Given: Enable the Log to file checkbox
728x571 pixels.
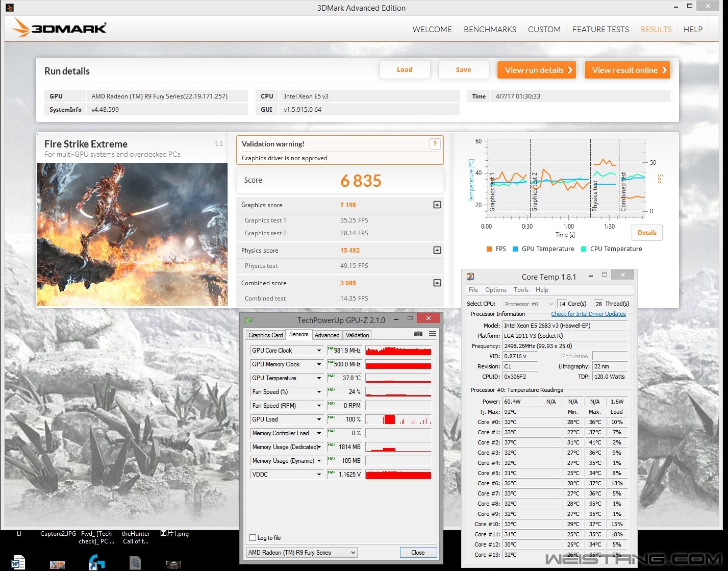Looking at the screenshot, I should (253, 538).
